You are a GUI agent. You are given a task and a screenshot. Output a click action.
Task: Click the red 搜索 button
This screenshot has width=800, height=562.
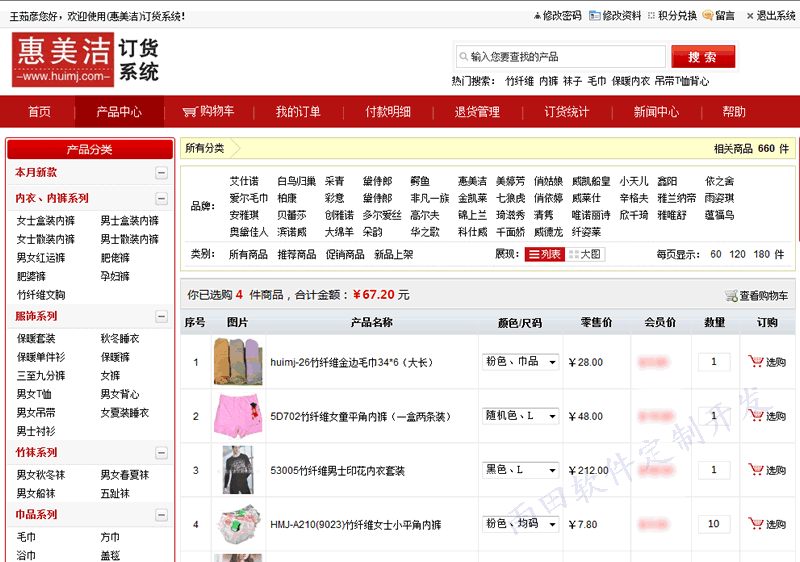[703, 57]
